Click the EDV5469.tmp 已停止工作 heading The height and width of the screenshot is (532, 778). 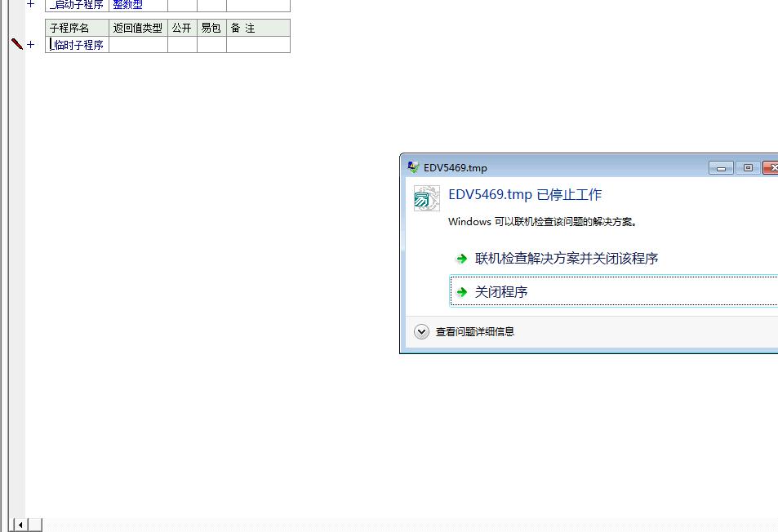click(x=524, y=194)
